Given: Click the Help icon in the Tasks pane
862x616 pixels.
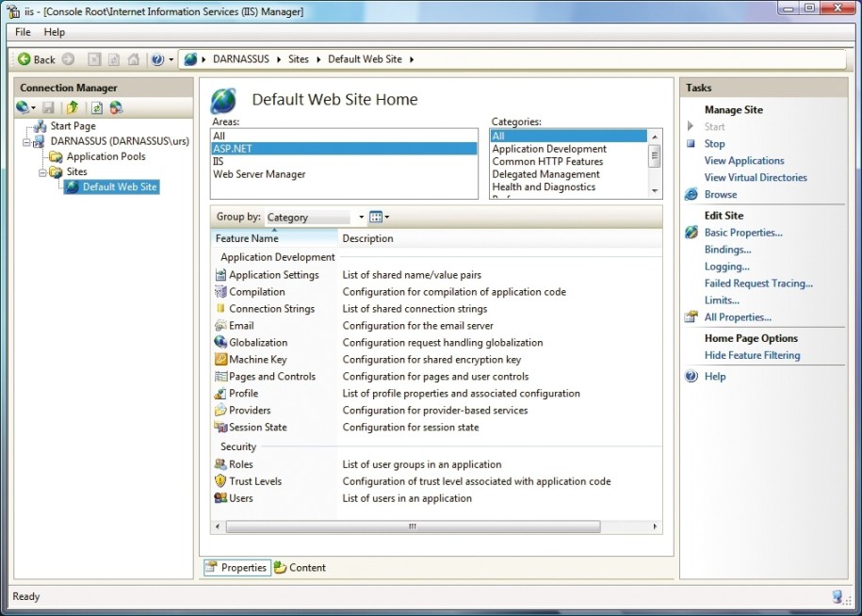Looking at the screenshot, I should 691,377.
